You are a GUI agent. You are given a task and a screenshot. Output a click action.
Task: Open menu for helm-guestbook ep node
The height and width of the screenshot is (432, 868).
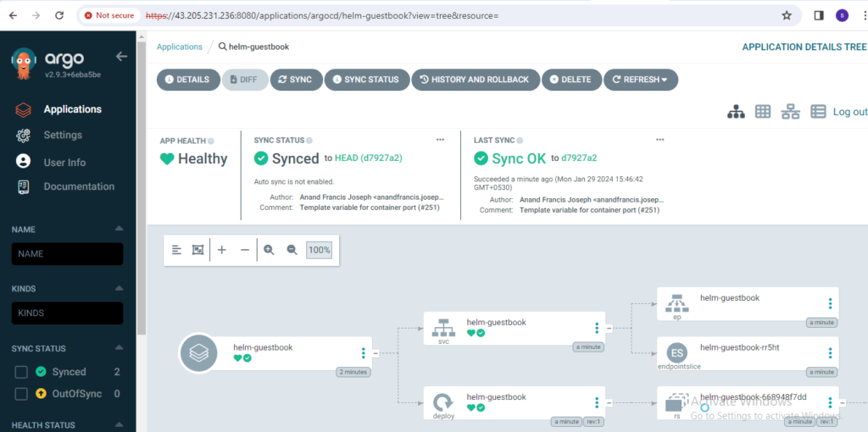click(x=830, y=304)
